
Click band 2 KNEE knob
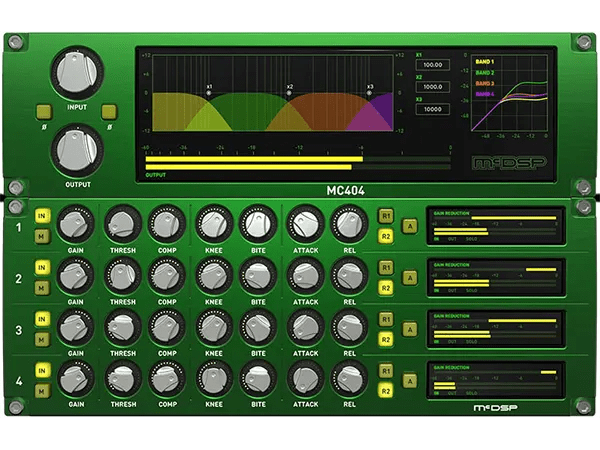tap(214, 276)
